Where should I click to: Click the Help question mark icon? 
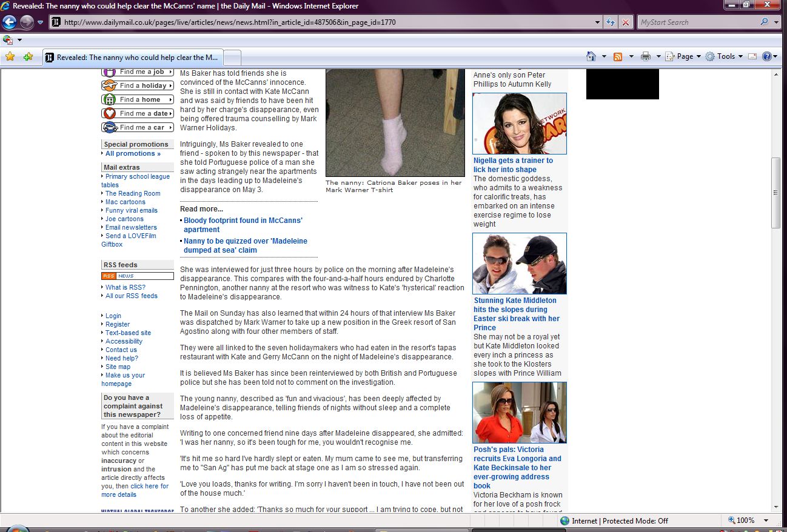766,56
